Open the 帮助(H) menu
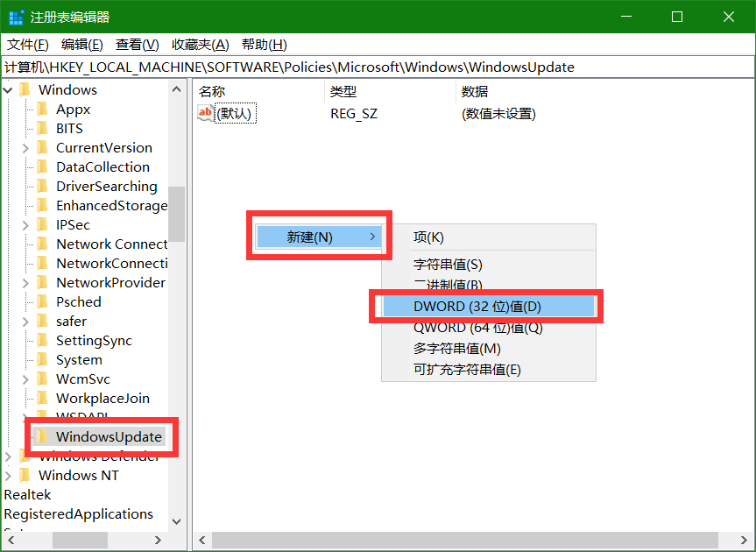This screenshot has width=756, height=552. tap(265, 45)
